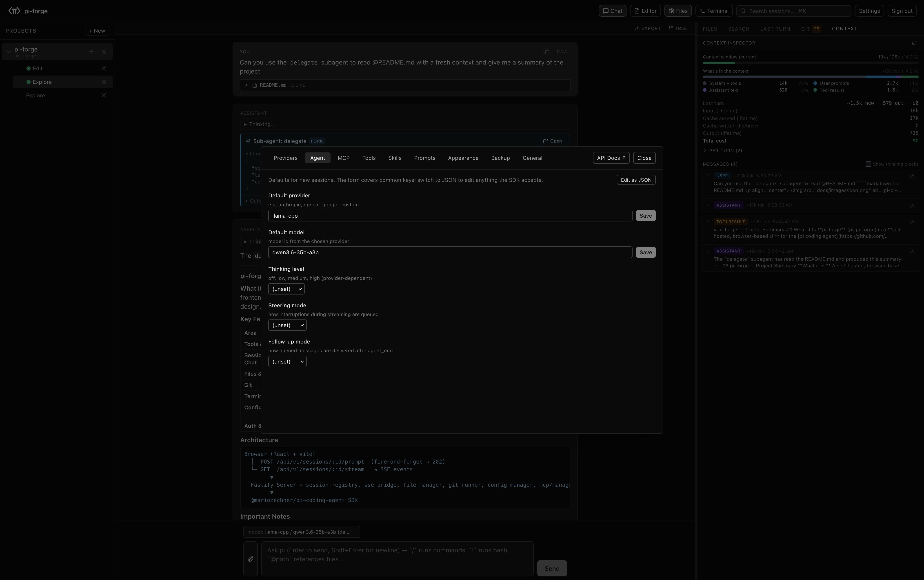
Task: View raw code of last ASSISTANT message
Action: click(x=912, y=252)
